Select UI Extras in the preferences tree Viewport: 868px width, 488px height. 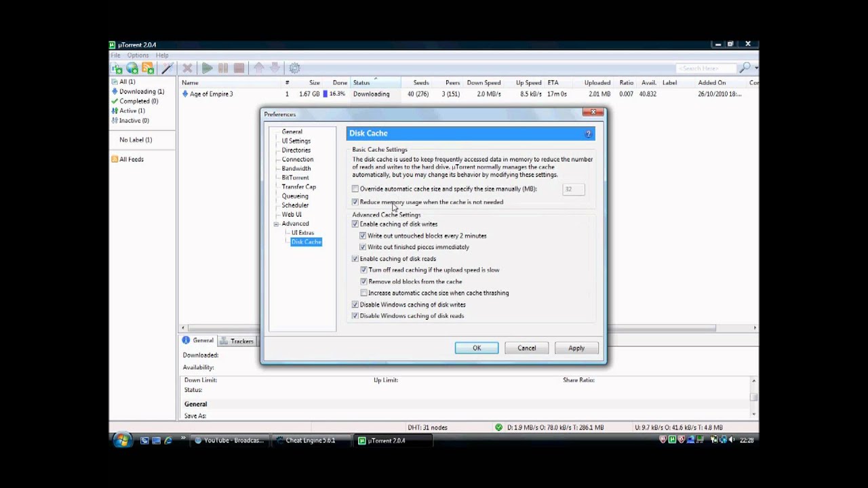pyautogui.click(x=302, y=232)
